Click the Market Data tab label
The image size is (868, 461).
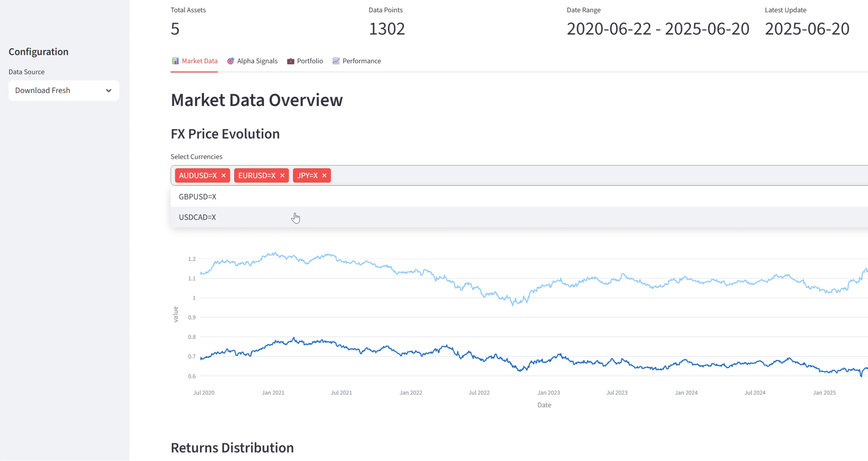pyautogui.click(x=199, y=61)
